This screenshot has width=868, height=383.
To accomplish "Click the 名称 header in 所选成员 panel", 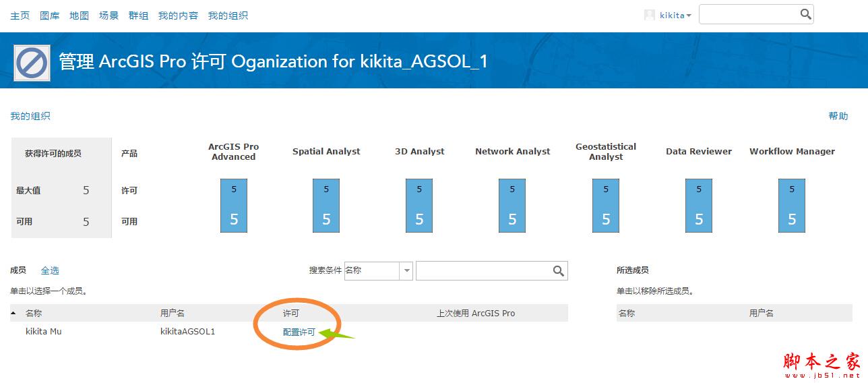I will (x=627, y=314).
